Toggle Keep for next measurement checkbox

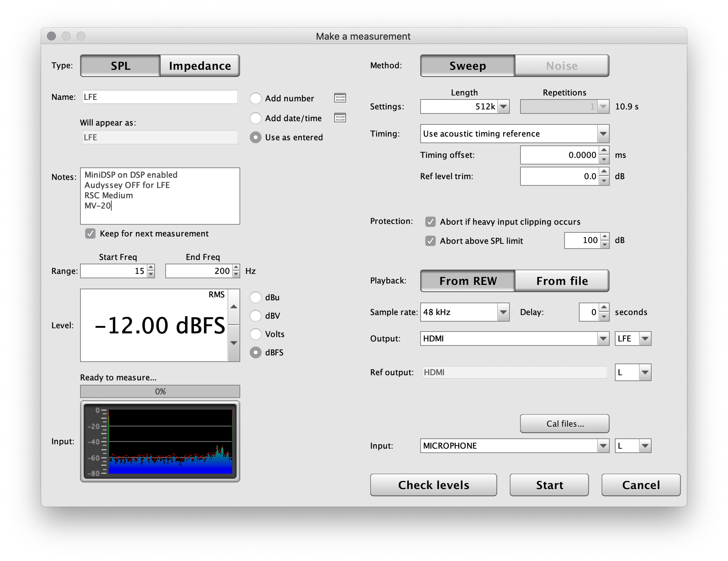[x=90, y=234]
